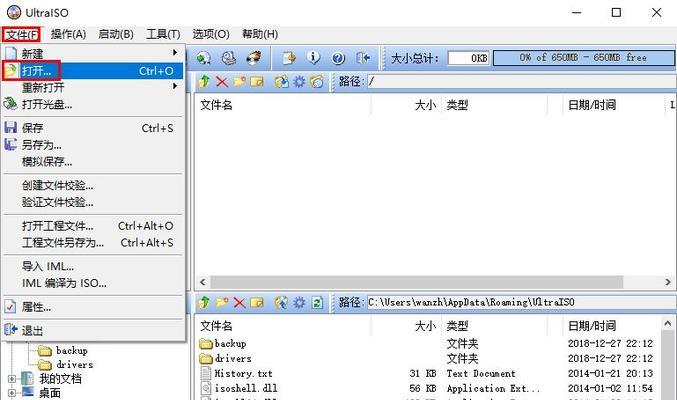Click the red X delete icon in local pane

(239, 302)
